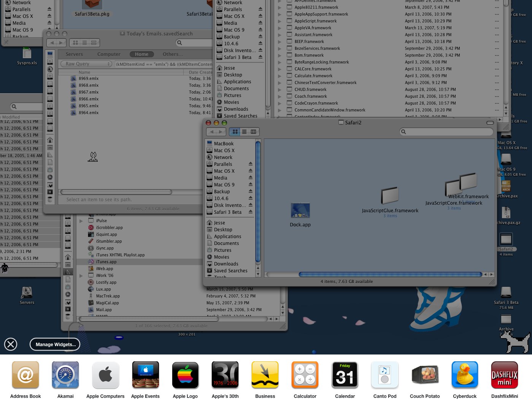The width and height of the screenshot is (532, 399).
Task: Open the Business widget
Action: 265,375
